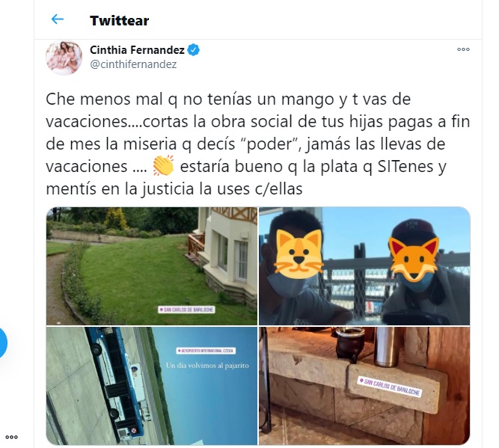
Task: Click San Carlos de Bariloche tag on mate photo
Action: 390,387
